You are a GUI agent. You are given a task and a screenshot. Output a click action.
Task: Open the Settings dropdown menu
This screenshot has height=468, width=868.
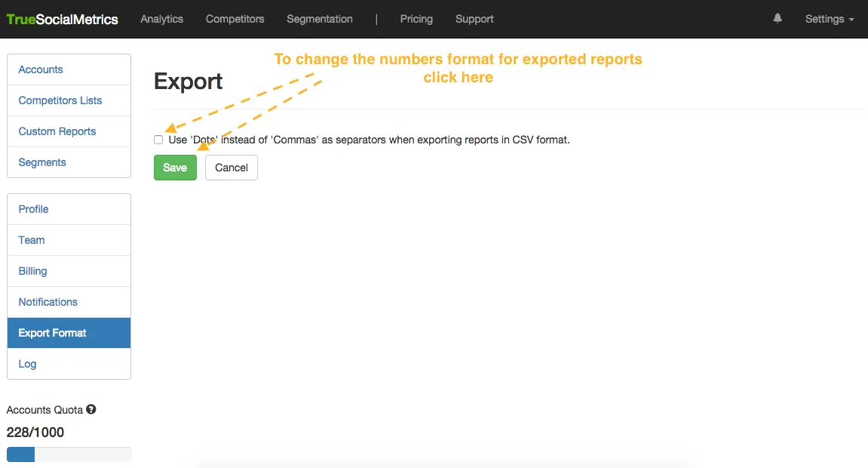[x=829, y=19]
